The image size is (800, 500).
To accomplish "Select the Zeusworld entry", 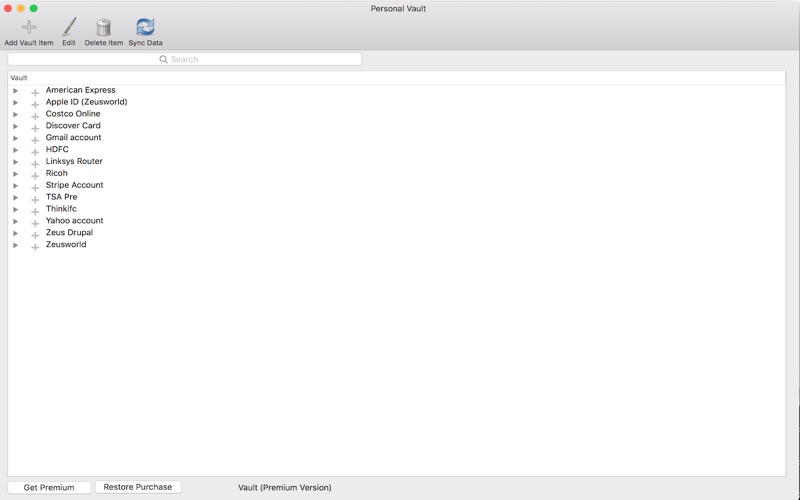I will click(x=66, y=244).
